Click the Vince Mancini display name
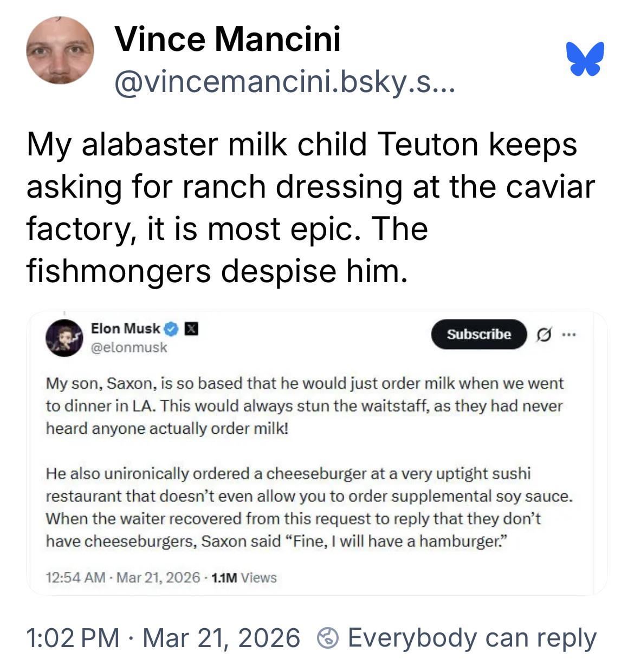 pos(228,39)
